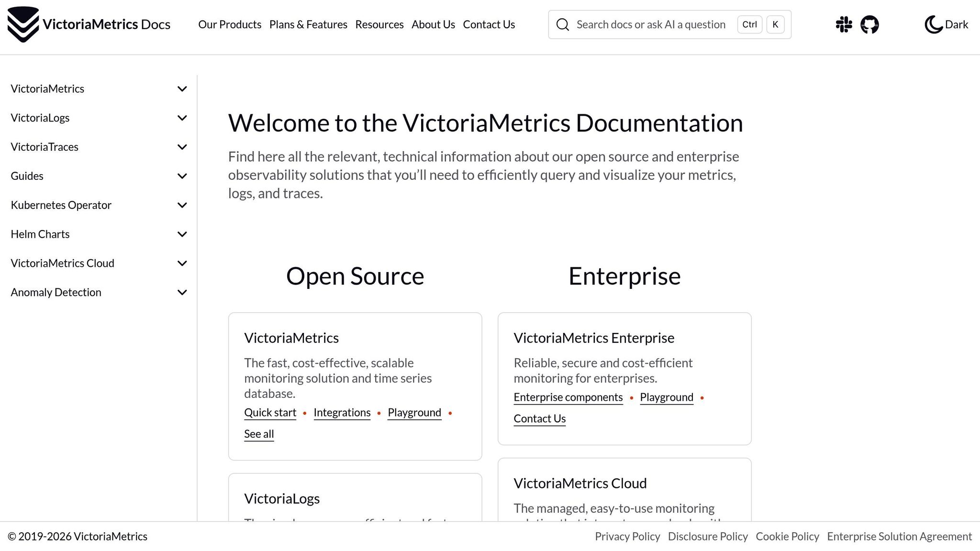Open the Playground link under VictoriaMetrics Enterprise
The width and height of the screenshot is (980, 551).
coord(666,397)
